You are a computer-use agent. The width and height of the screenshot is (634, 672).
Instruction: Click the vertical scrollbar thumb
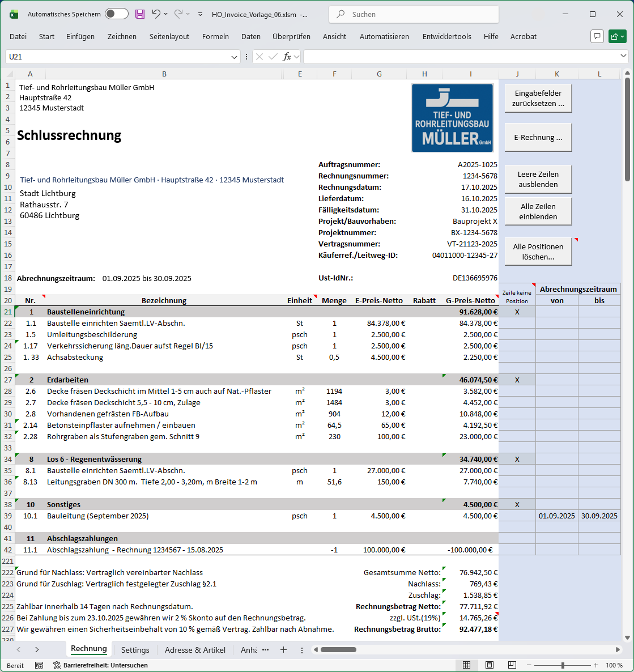(x=627, y=129)
